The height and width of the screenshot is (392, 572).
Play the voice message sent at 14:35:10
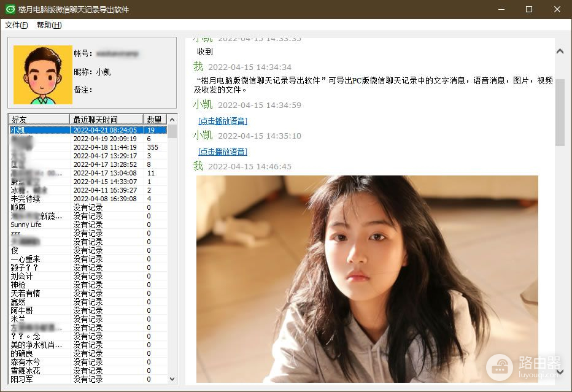pos(223,152)
